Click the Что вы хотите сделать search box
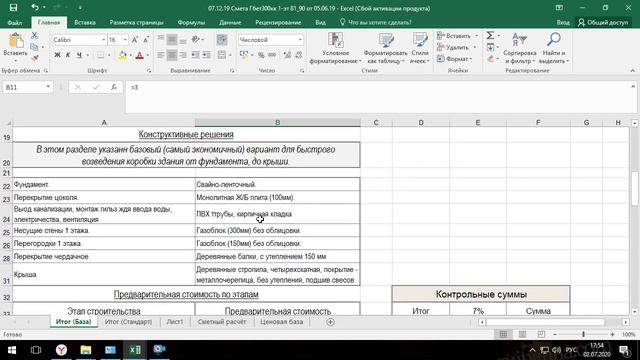Viewport: 640px width, 360px height. 376,22
